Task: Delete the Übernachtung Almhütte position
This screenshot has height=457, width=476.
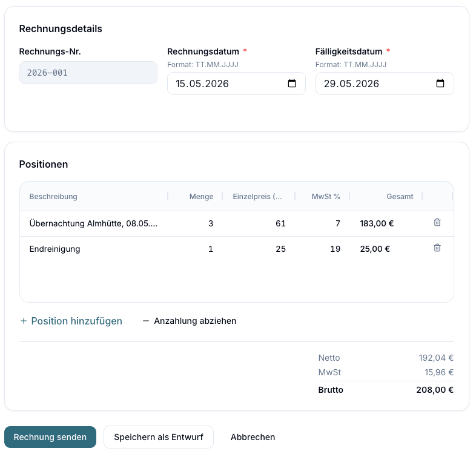Action: (x=437, y=222)
